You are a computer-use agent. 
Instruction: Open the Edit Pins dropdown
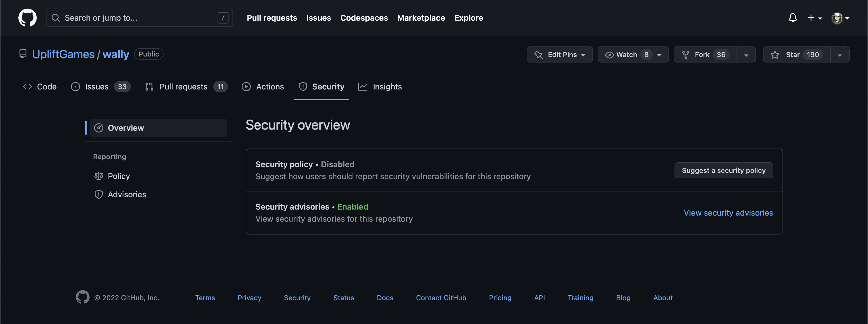[559, 54]
